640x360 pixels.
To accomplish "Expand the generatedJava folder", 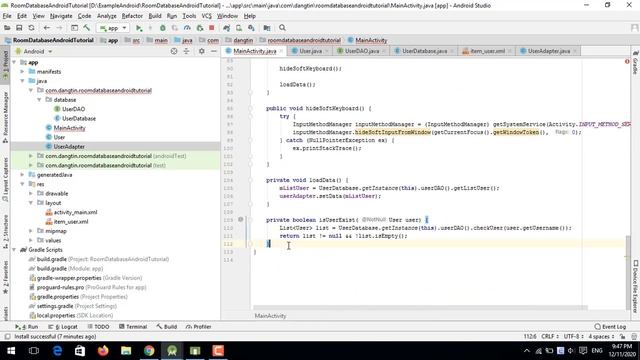I will coord(22,175).
